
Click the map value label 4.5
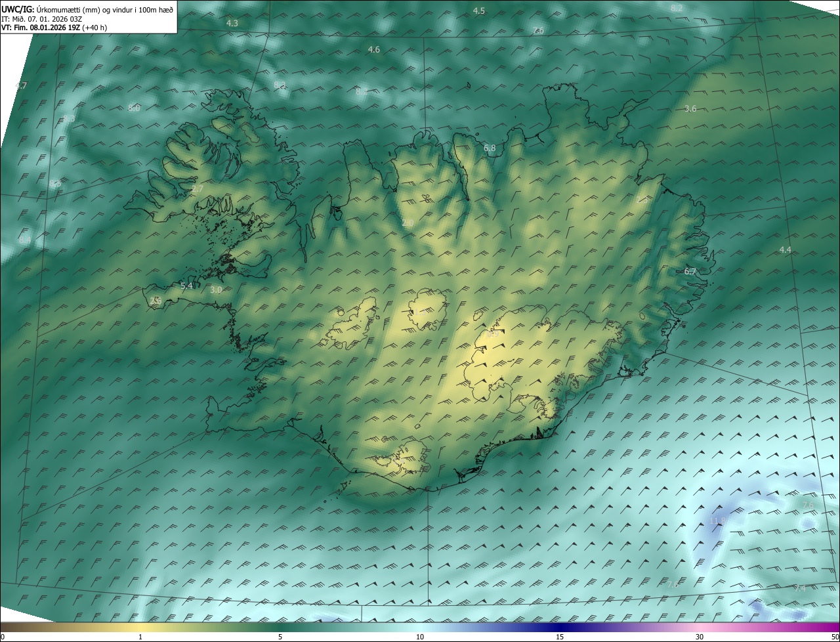[479, 11]
